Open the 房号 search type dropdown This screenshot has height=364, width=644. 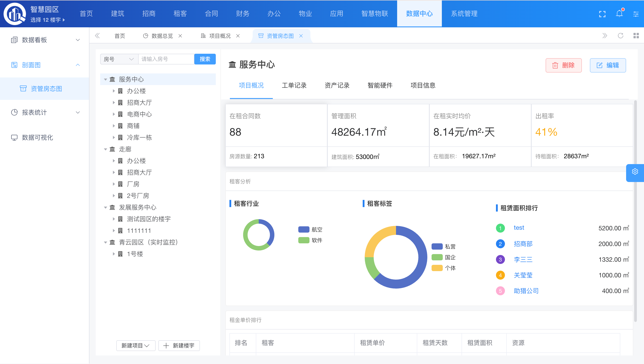pyautogui.click(x=119, y=59)
